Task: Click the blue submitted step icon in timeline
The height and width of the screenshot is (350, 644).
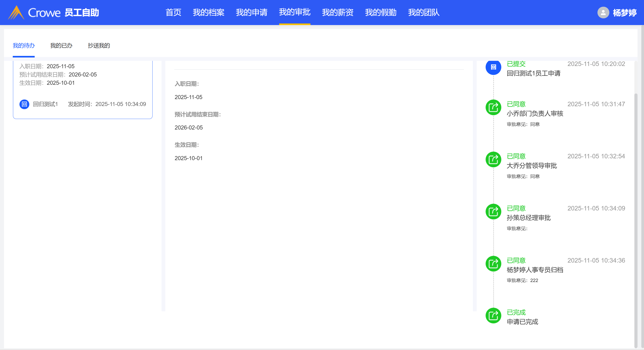Action: [493, 67]
